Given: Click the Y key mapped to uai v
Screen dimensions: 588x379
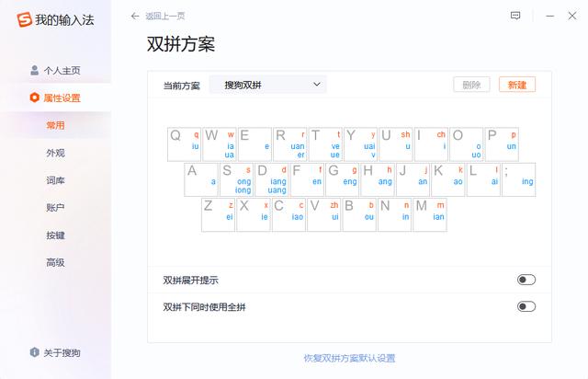Looking at the screenshot, I should click(x=360, y=144).
